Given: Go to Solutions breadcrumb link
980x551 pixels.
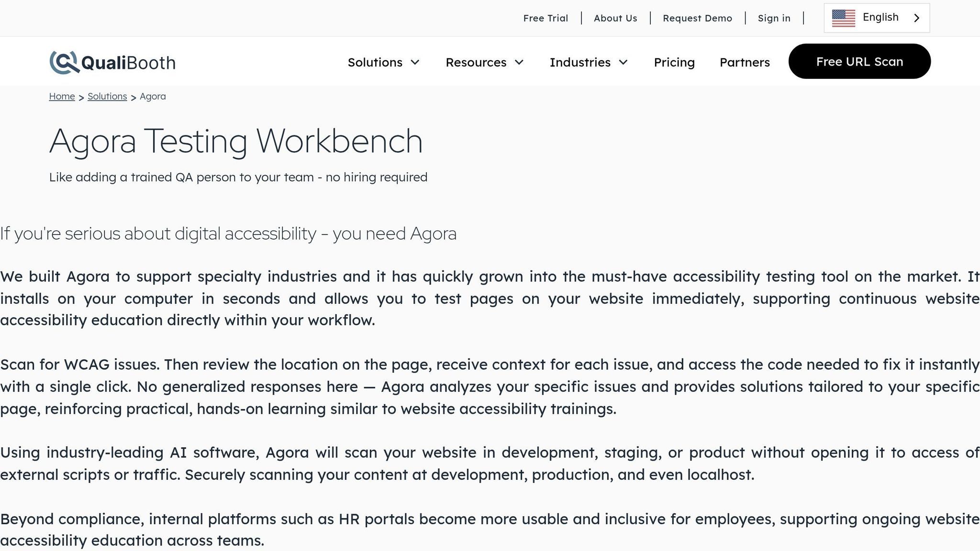Looking at the screenshot, I should [x=107, y=96].
